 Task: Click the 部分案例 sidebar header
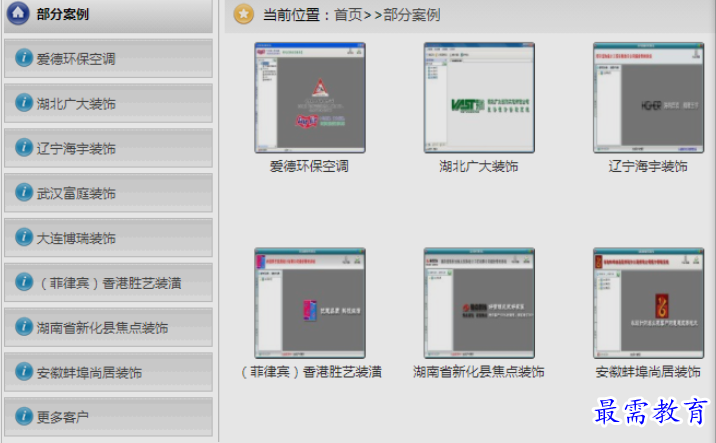(108, 15)
